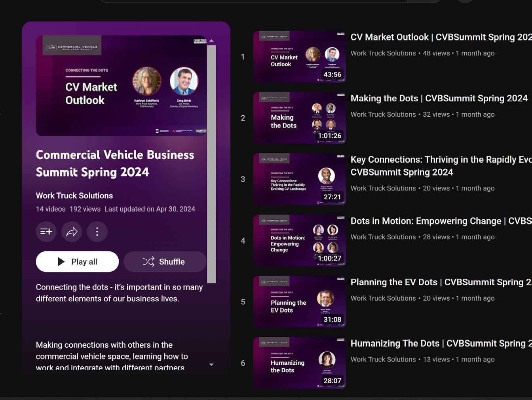Open the playlist three-dot more options menu
Screen dimensions: 532x400
click(x=97, y=231)
